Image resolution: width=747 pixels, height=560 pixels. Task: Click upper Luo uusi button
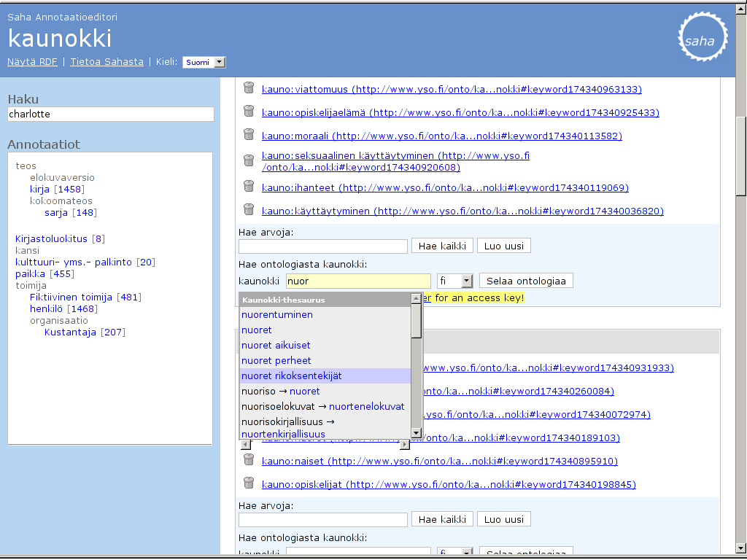(x=503, y=246)
